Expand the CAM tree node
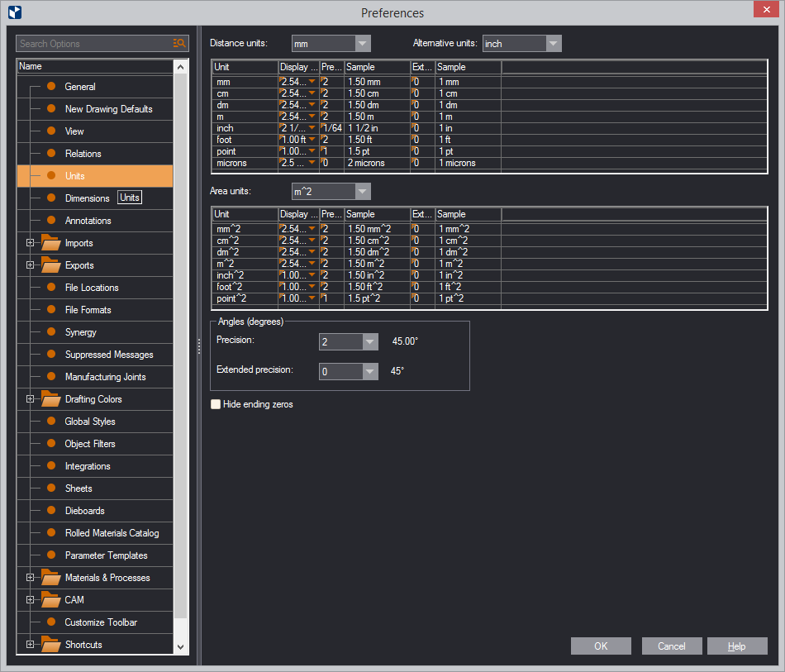The width and height of the screenshot is (785, 672). click(30, 600)
